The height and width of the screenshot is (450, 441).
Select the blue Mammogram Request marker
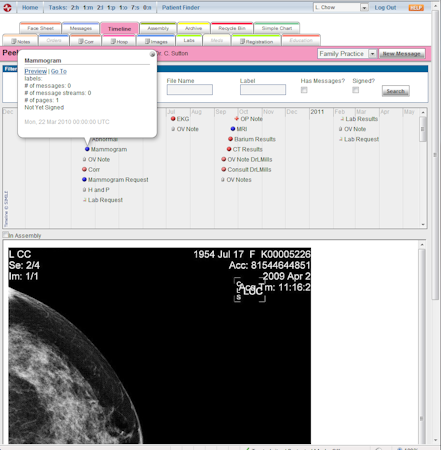(x=84, y=179)
